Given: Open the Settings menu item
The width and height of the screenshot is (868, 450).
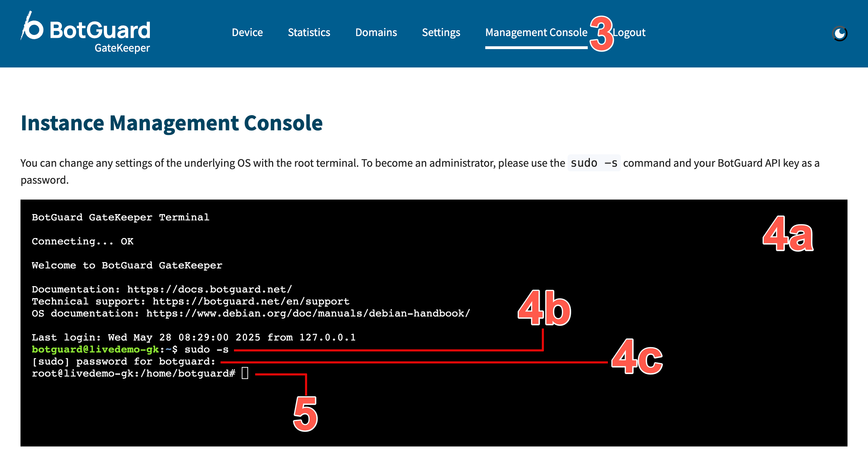Looking at the screenshot, I should 441,32.
